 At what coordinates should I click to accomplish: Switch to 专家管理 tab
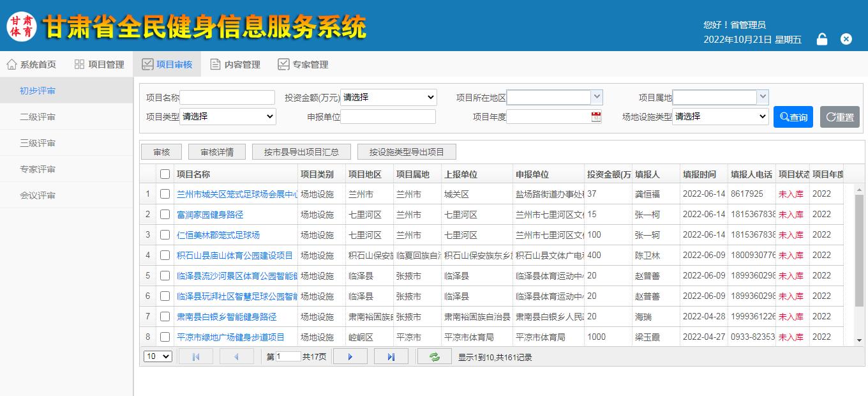point(303,65)
